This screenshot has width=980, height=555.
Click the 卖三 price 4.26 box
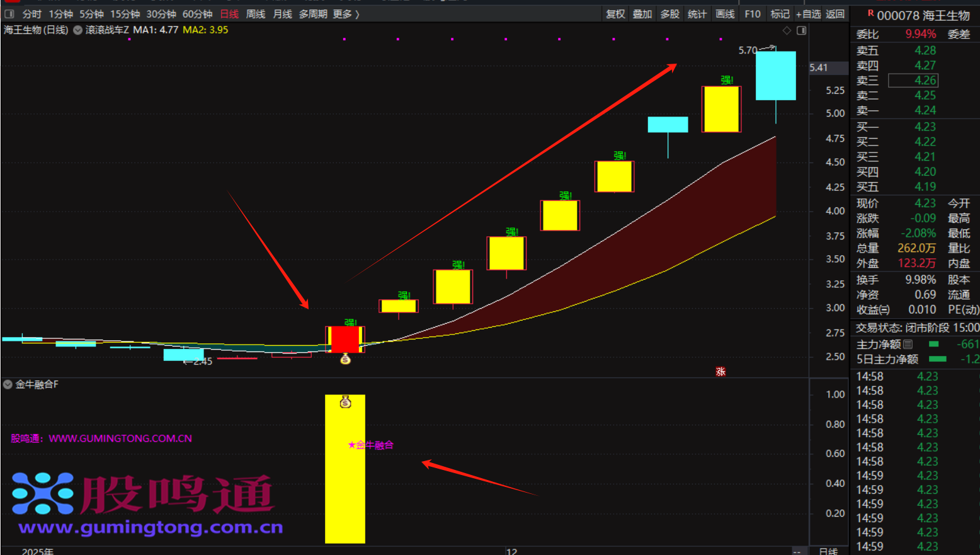pos(913,81)
